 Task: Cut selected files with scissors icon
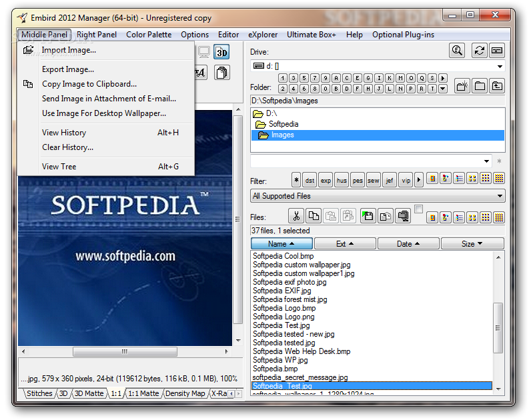pos(297,216)
